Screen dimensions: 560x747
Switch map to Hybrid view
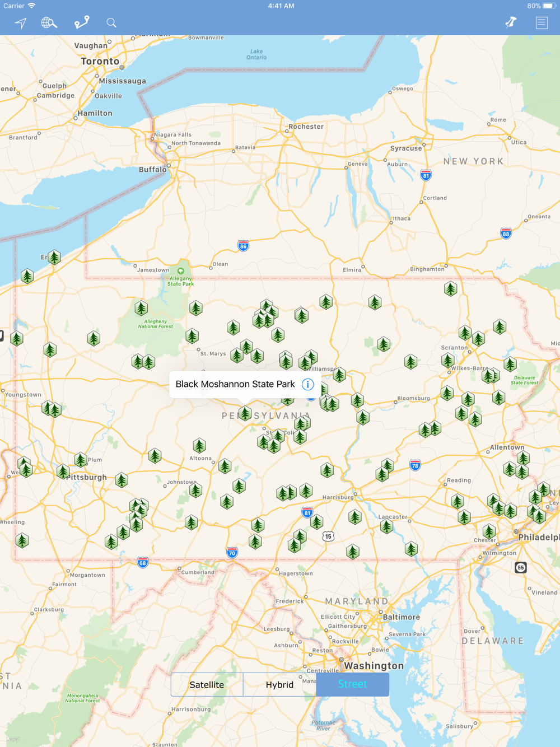click(279, 684)
